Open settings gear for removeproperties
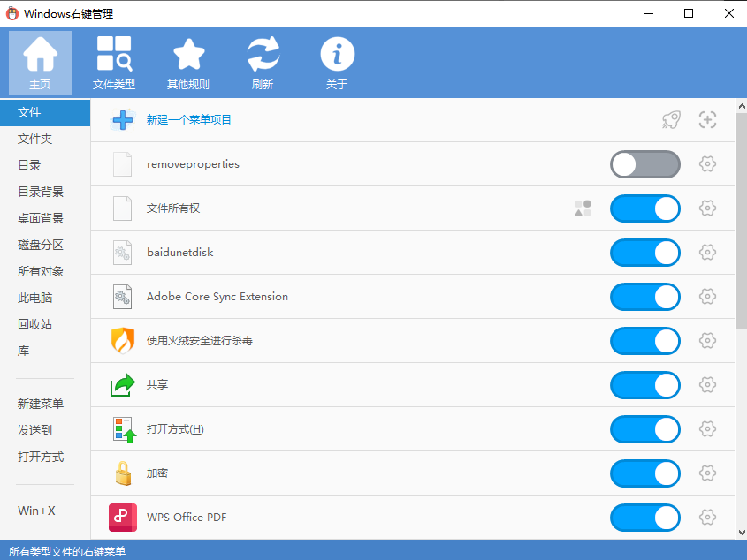Image resolution: width=747 pixels, height=560 pixels. [707, 164]
